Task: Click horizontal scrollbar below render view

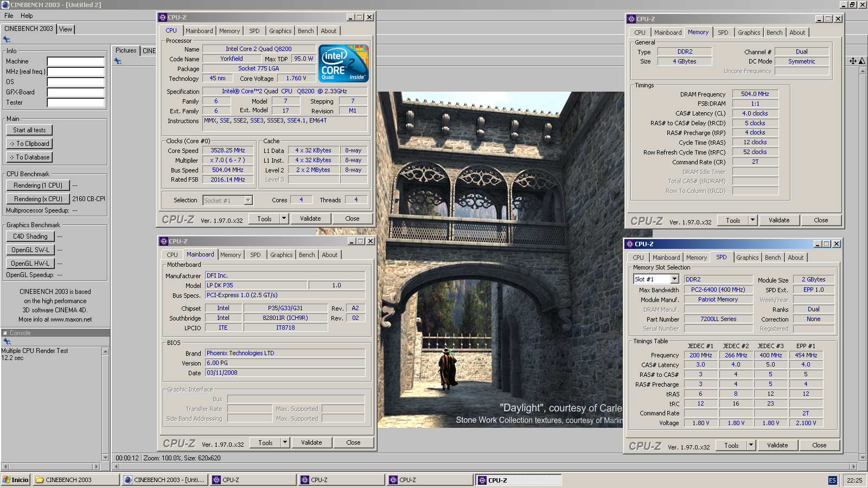Action: click(x=484, y=466)
